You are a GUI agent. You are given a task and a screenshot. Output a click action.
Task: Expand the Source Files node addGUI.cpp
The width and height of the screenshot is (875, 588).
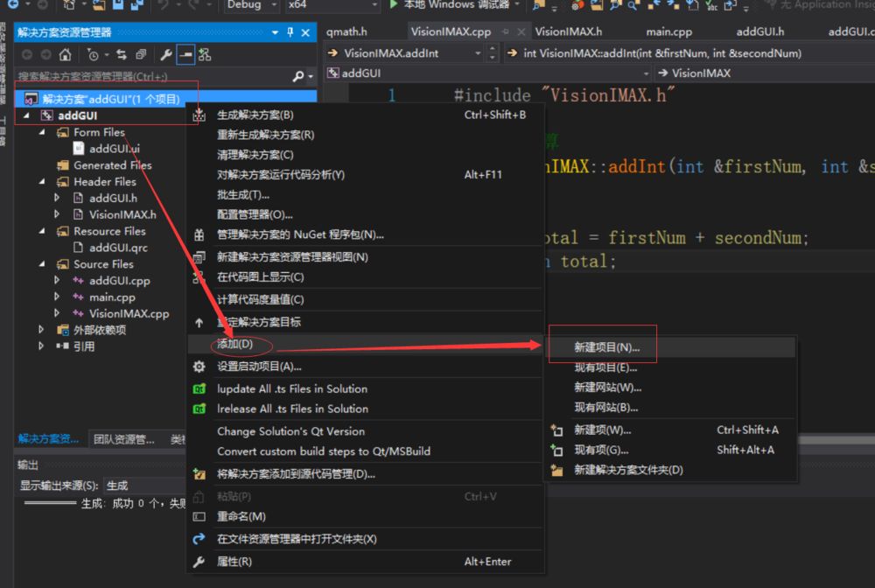click(55, 280)
